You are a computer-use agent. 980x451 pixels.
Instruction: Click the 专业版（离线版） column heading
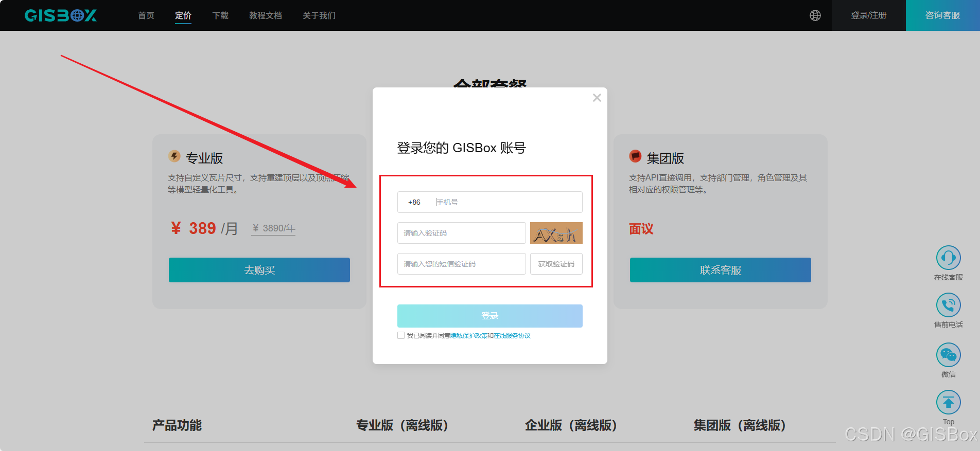[x=402, y=425]
